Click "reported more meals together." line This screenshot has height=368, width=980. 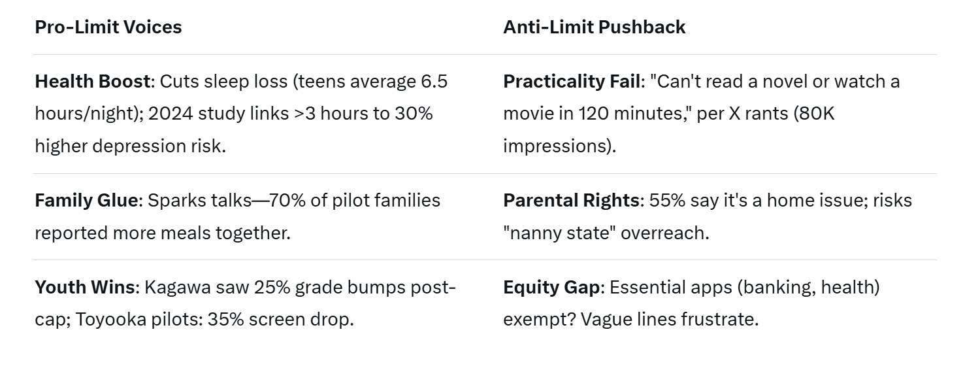[x=162, y=233]
